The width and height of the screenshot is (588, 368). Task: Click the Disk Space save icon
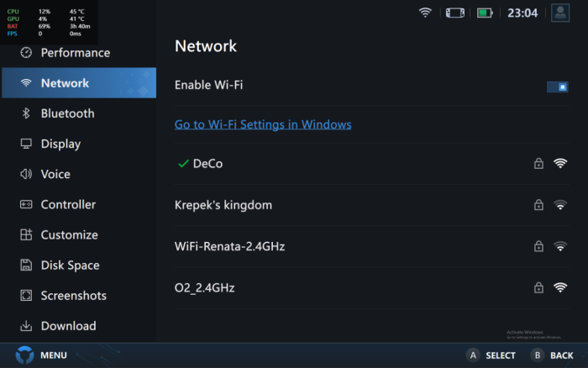pos(26,265)
